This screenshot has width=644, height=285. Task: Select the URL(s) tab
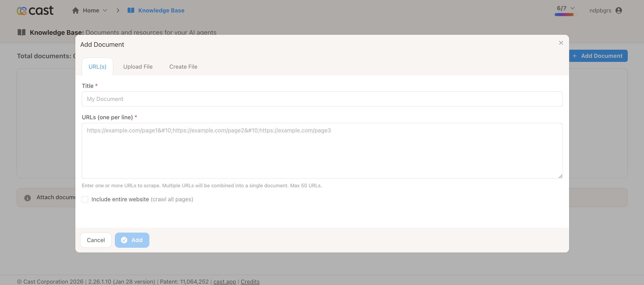coord(97,67)
